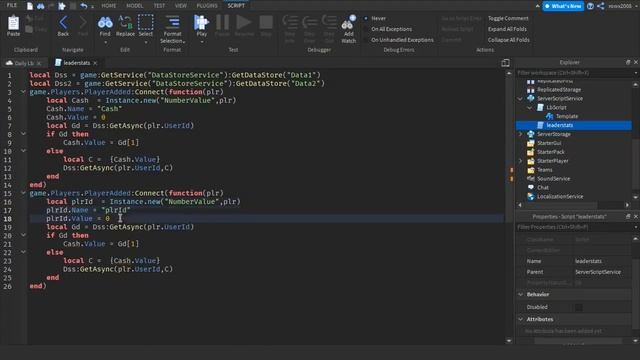
Task: Switch to the TEST ribbon tab
Action: click(159, 6)
